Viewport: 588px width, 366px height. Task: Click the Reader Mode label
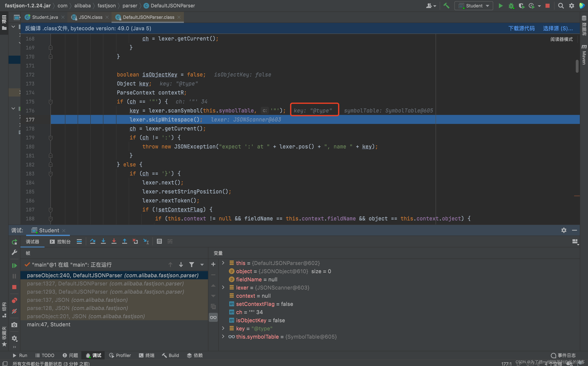tap(561, 39)
